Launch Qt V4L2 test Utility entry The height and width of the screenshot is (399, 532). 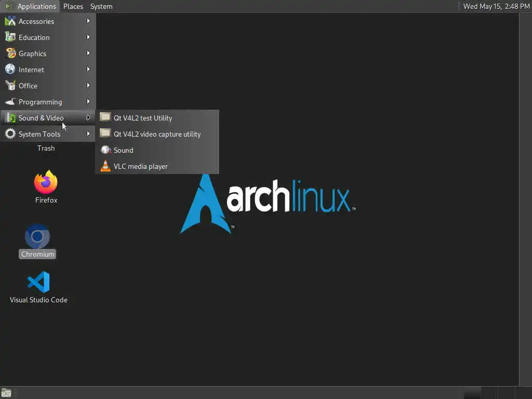[x=157, y=118]
